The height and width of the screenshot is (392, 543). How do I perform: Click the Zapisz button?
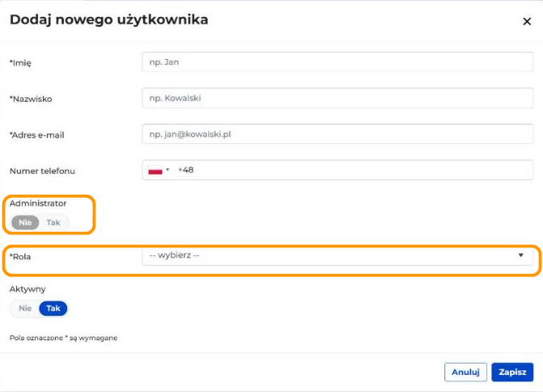512,372
